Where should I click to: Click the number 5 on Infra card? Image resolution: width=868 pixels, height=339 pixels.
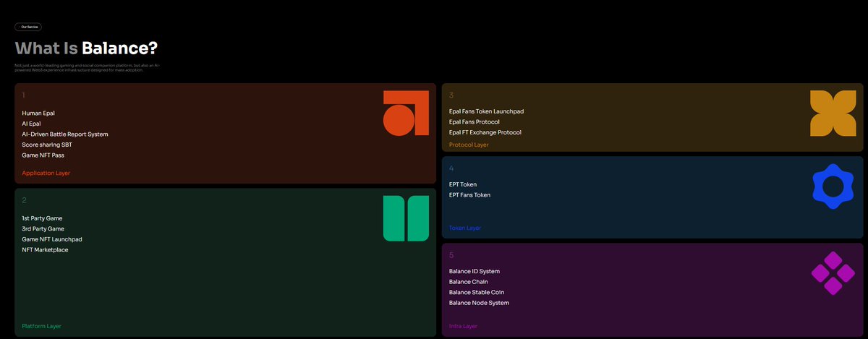[451, 254]
